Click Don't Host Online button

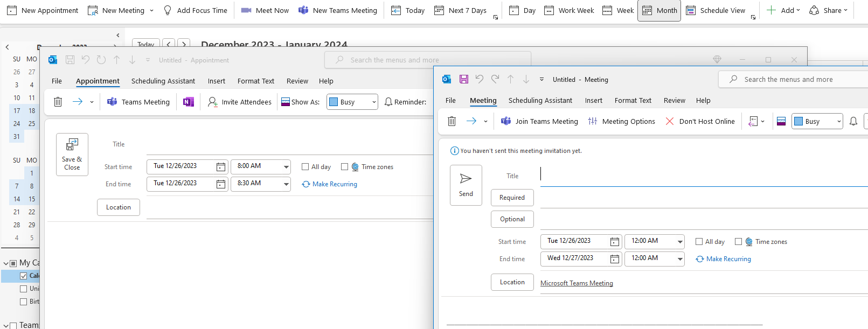tap(700, 121)
